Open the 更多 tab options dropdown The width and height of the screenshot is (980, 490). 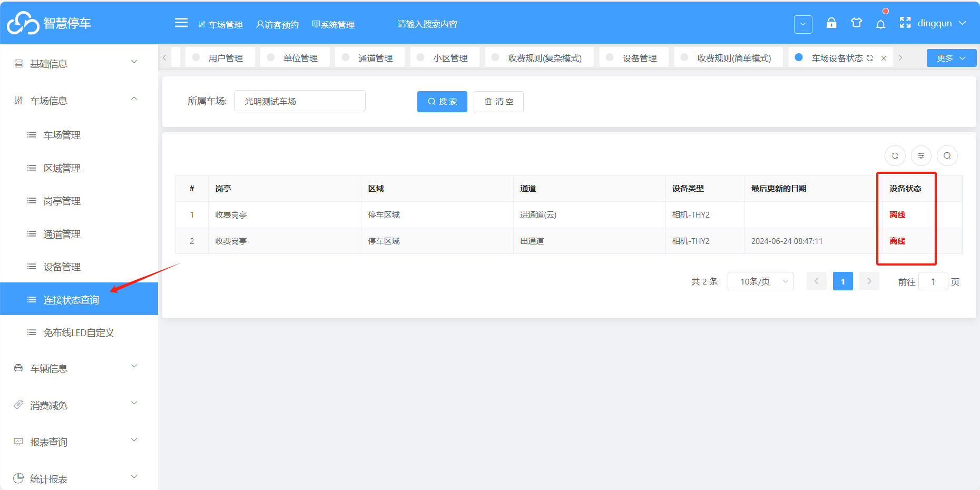pos(952,58)
